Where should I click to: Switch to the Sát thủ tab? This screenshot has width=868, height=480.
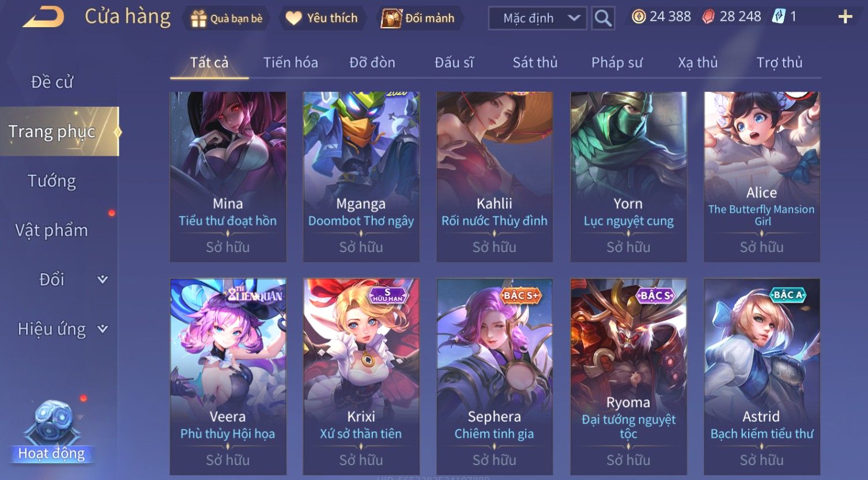pos(535,62)
